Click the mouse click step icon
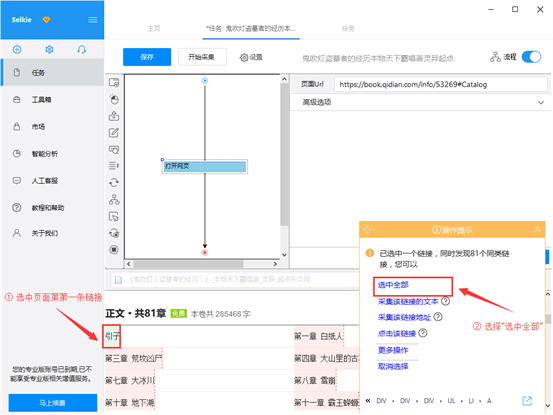 point(114,99)
